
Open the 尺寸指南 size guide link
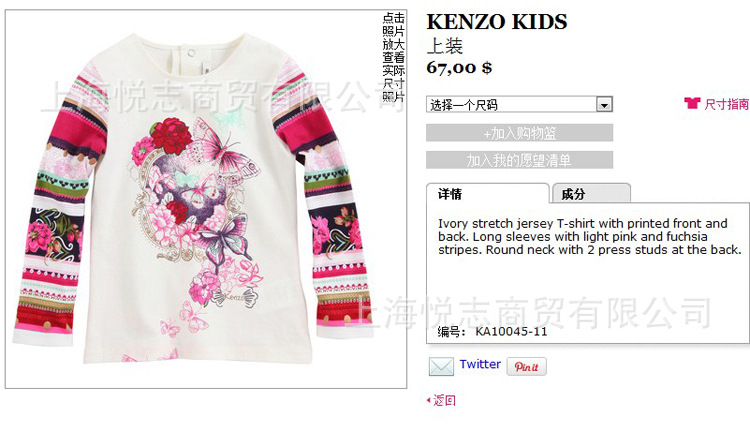click(x=726, y=104)
